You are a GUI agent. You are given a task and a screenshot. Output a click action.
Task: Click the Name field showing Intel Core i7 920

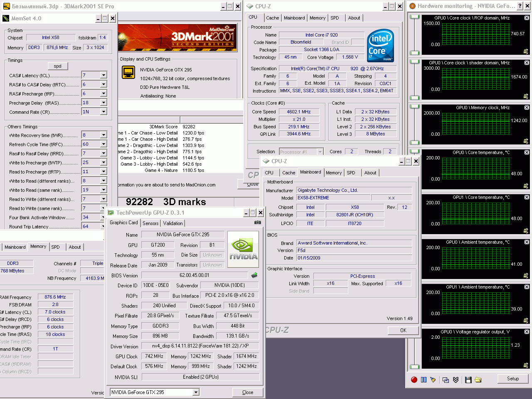point(321,35)
